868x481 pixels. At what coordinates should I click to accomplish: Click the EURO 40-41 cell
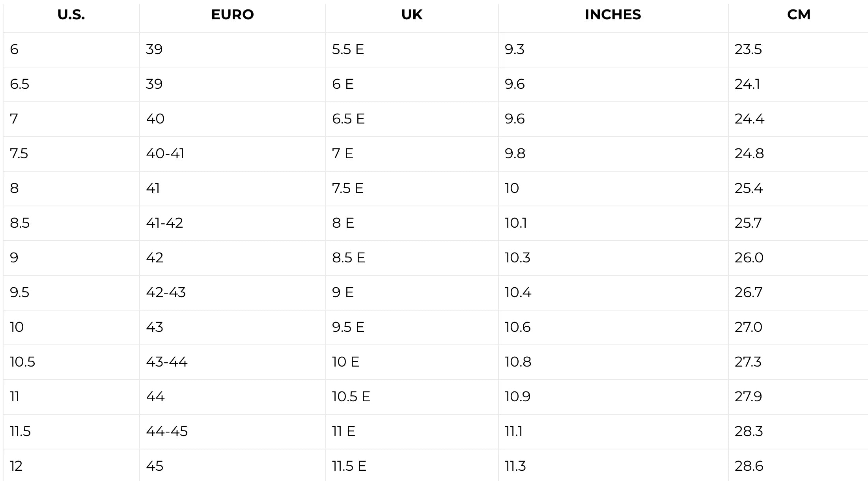pyautogui.click(x=165, y=153)
